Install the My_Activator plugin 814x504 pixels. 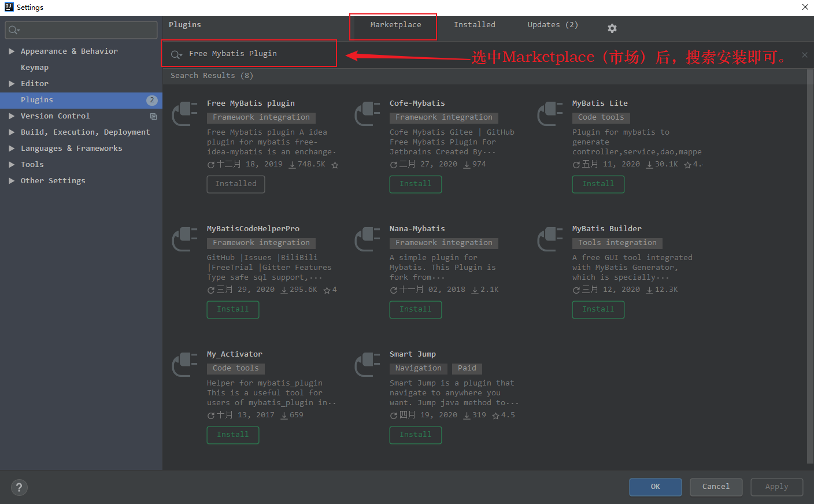tap(233, 435)
